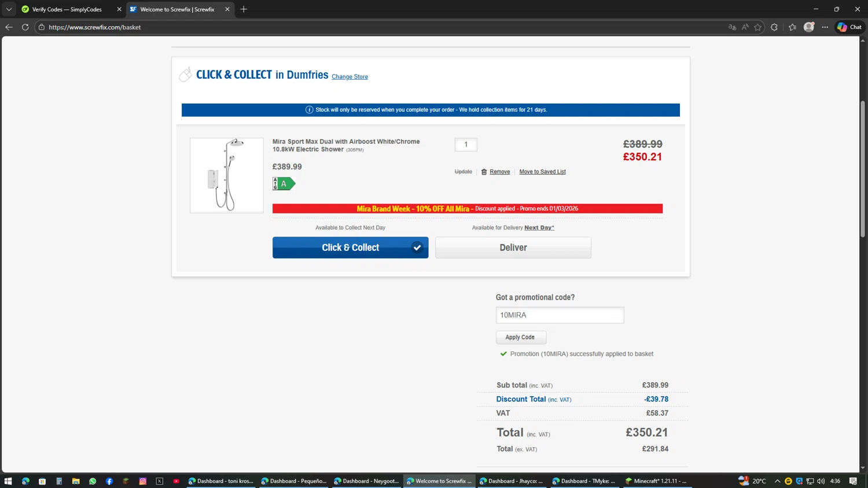
Task: Apply the promotional code
Action: click(x=520, y=337)
